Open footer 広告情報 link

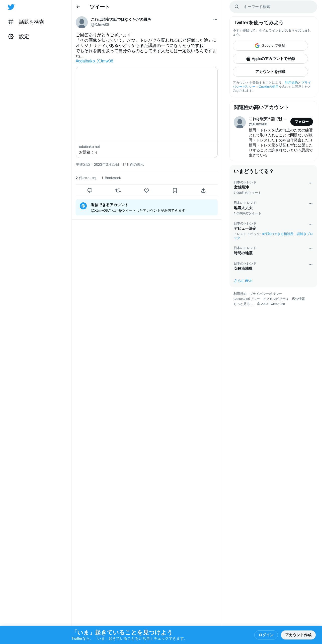coord(298,299)
